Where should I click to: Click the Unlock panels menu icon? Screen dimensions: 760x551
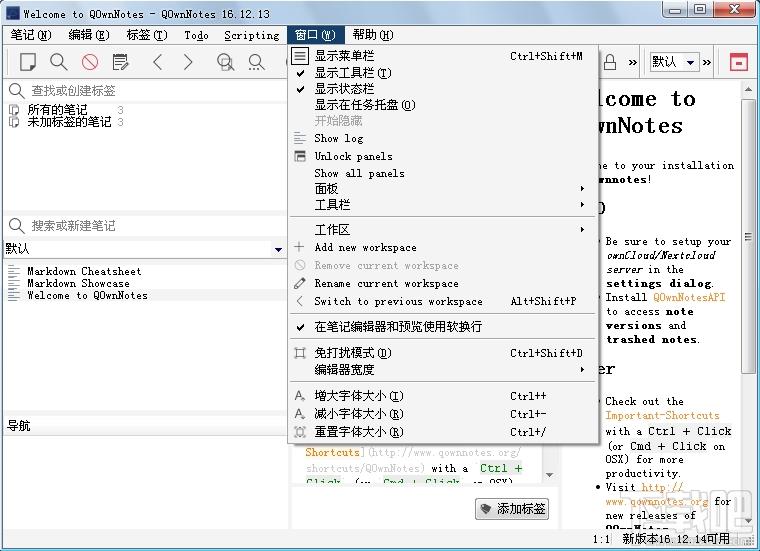pyautogui.click(x=300, y=156)
